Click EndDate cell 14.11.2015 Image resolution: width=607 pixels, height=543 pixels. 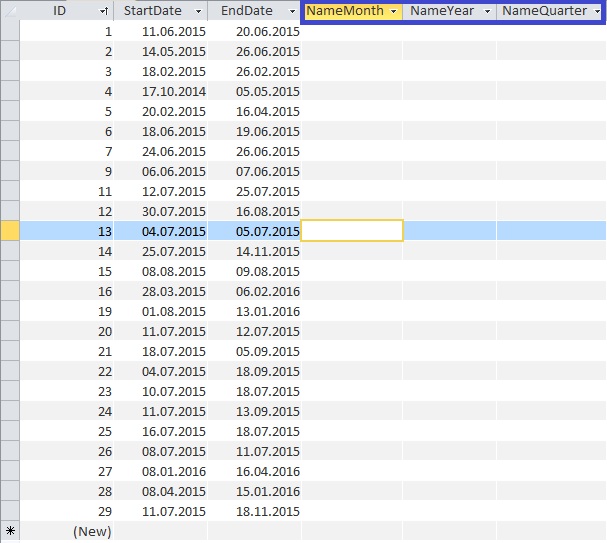coord(254,251)
